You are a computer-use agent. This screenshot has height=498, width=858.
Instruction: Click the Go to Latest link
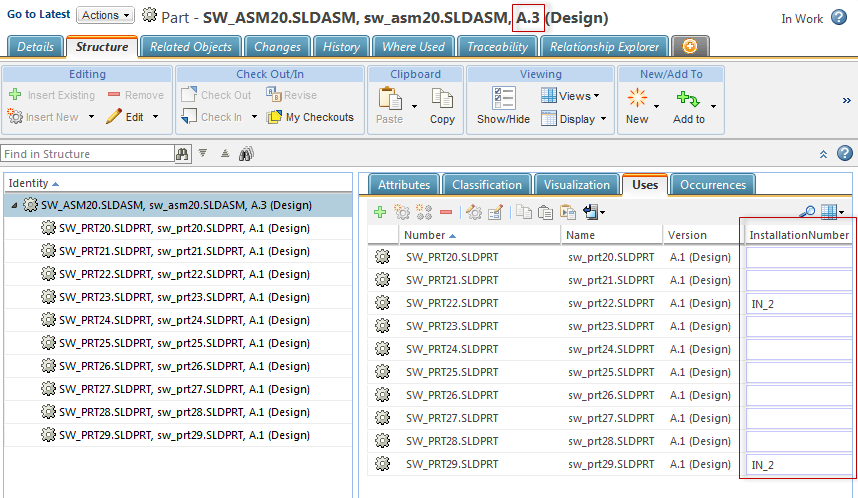(x=39, y=15)
